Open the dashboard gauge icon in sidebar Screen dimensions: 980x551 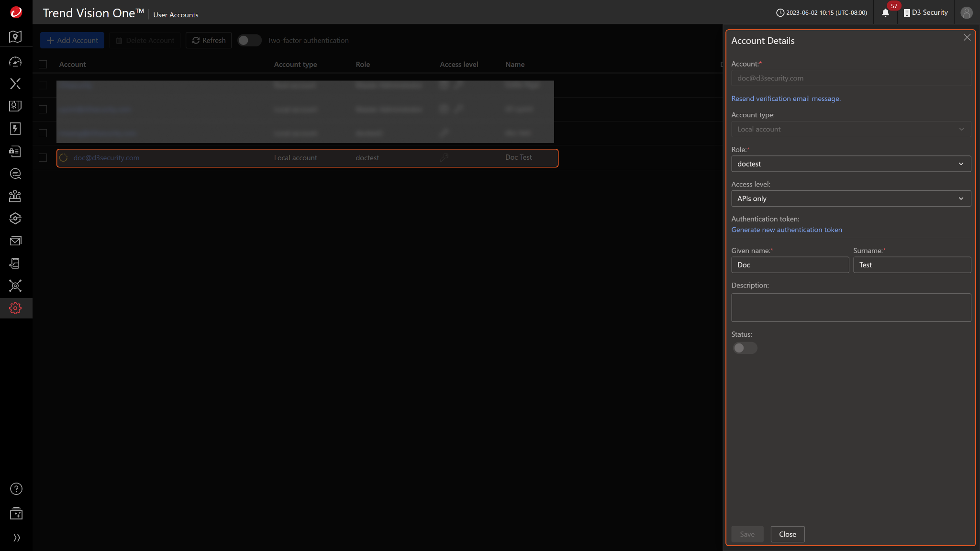[x=15, y=62]
